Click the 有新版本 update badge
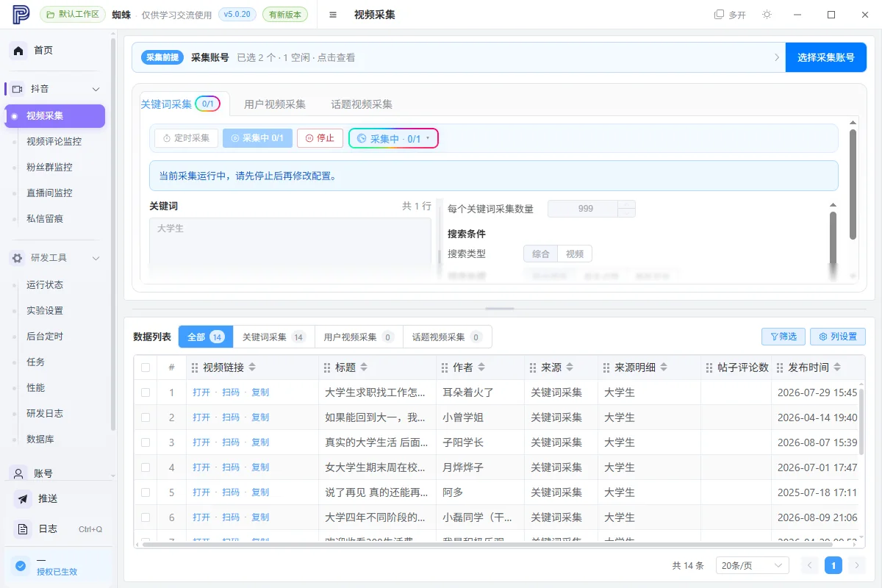 pyautogui.click(x=285, y=15)
